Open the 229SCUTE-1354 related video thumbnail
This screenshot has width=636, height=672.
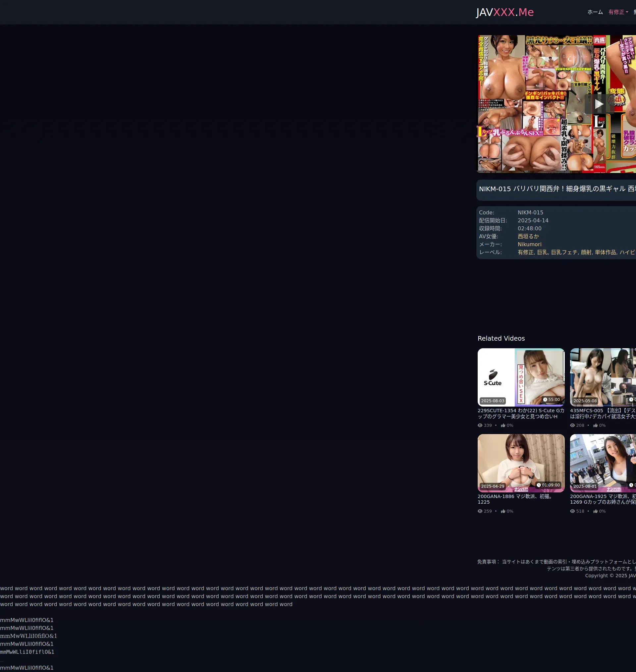pyautogui.click(x=521, y=377)
